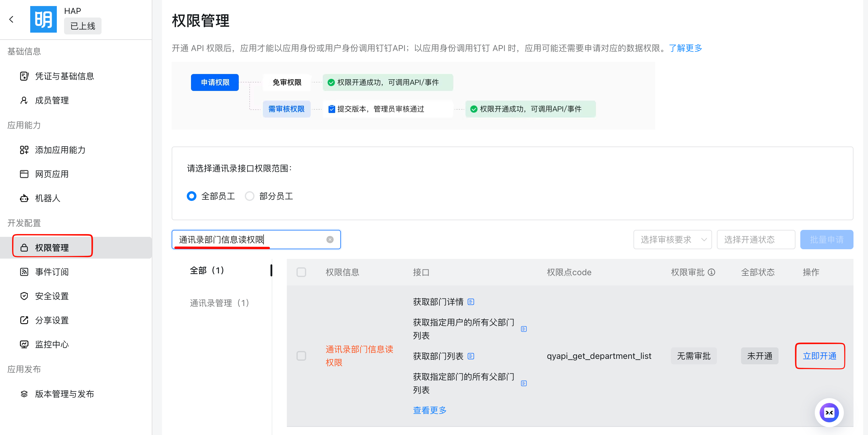Open the 选择开通状态 dropdown
The width and height of the screenshot is (868, 435).
756,239
